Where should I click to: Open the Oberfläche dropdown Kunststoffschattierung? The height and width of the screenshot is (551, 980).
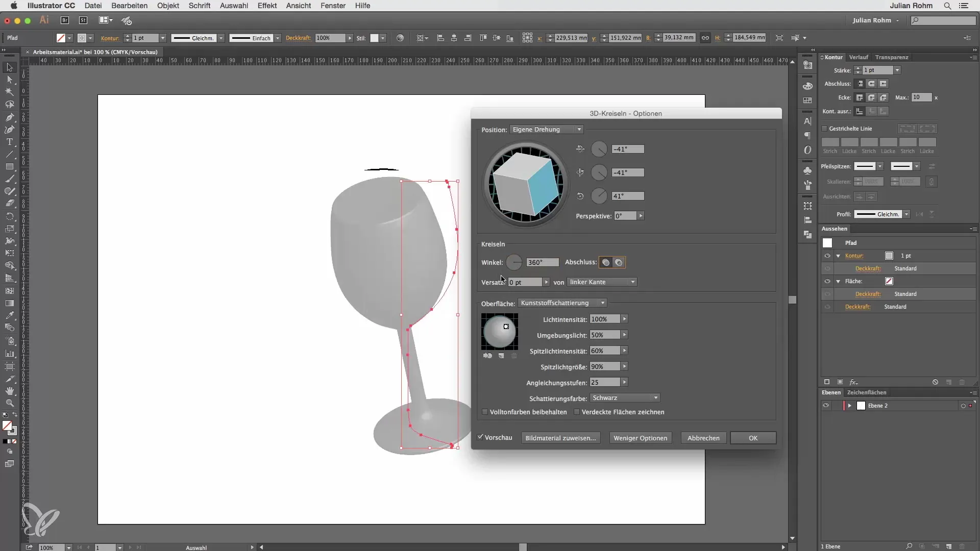click(562, 303)
